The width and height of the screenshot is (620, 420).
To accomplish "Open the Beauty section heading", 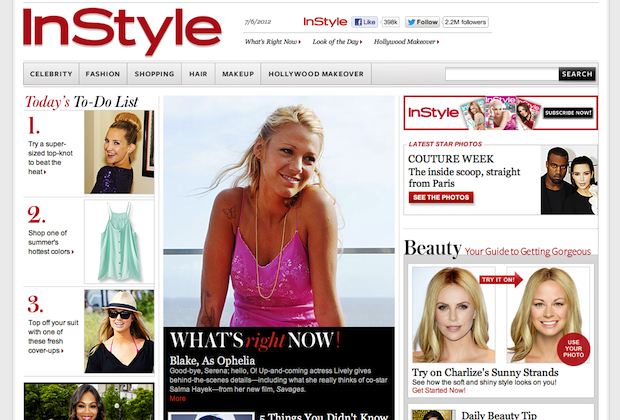I will (x=433, y=248).
